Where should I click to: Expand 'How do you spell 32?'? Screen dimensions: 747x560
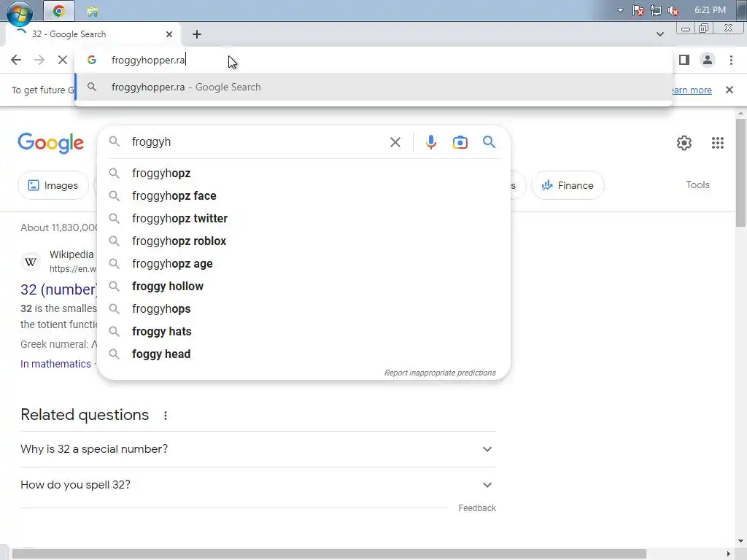click(258, 485)
